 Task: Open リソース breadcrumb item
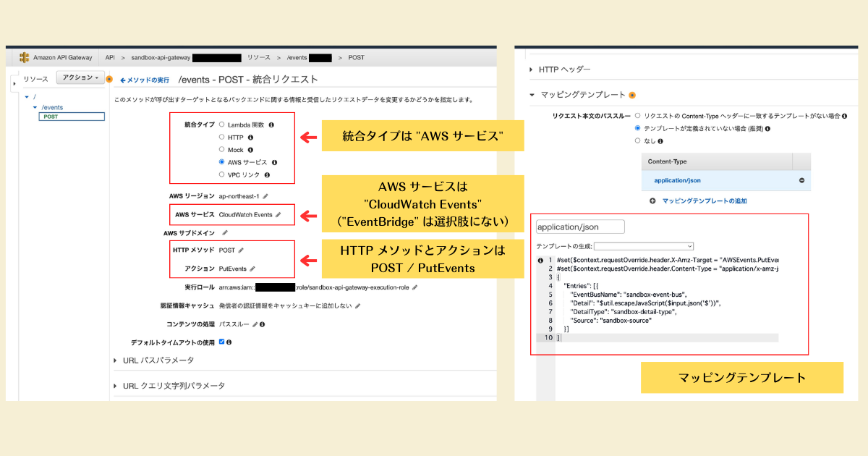(x=259, y=57)
